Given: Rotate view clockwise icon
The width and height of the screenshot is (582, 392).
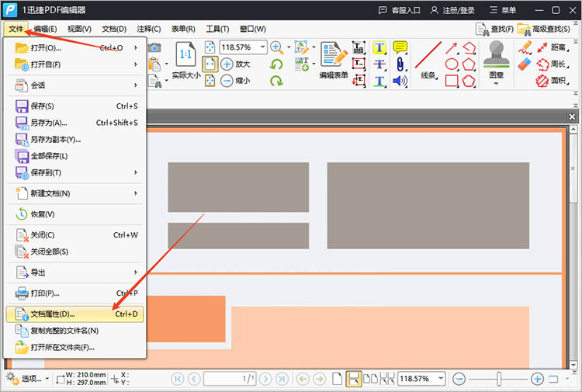Looking at the screenshot, I should tap(276, 81).
